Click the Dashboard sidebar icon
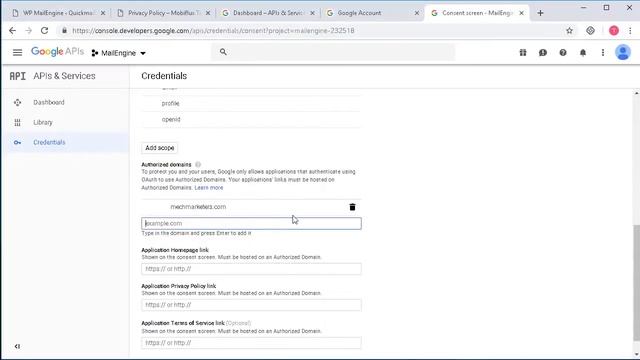640x360 pixels. coord(17,102)
